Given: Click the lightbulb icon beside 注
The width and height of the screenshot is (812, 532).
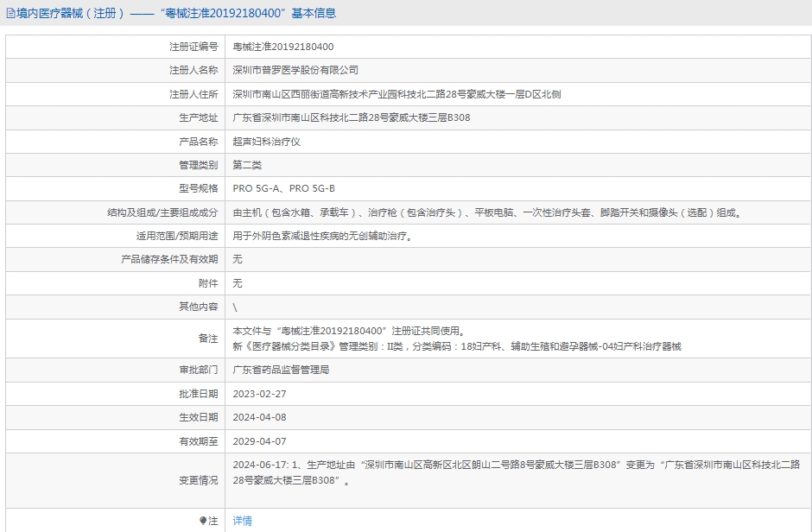Looking at the screenshot, I should click(203, 521).
